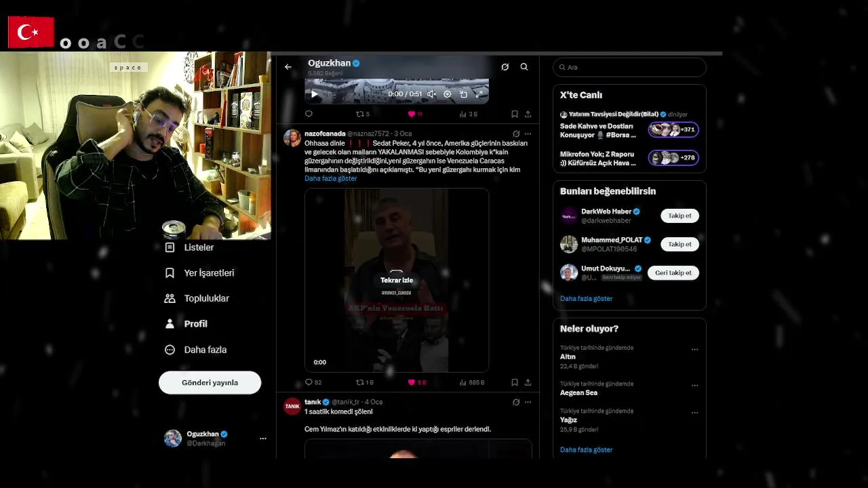
Task: Go to Profil in the sidebar
Action: (186, 324)
